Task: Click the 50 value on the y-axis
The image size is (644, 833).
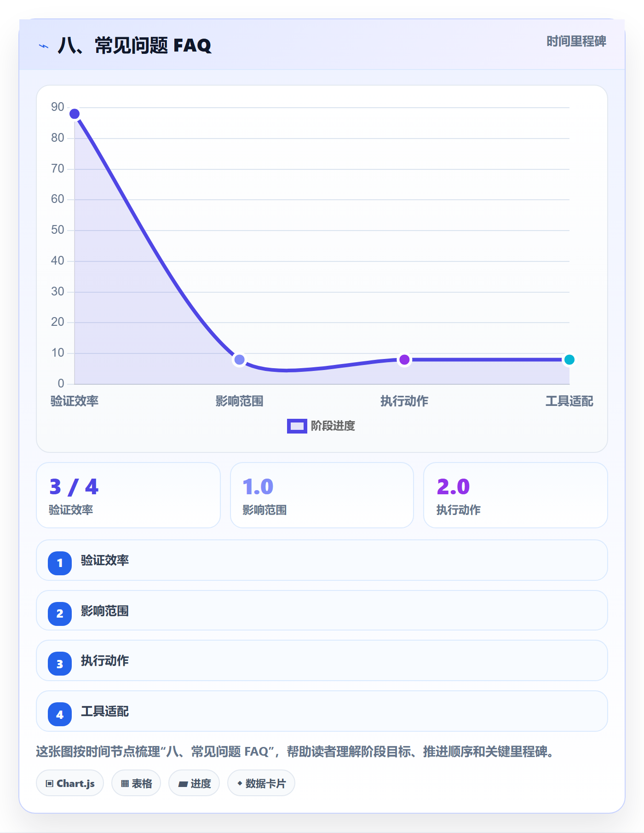Action: tap(57, 230)
